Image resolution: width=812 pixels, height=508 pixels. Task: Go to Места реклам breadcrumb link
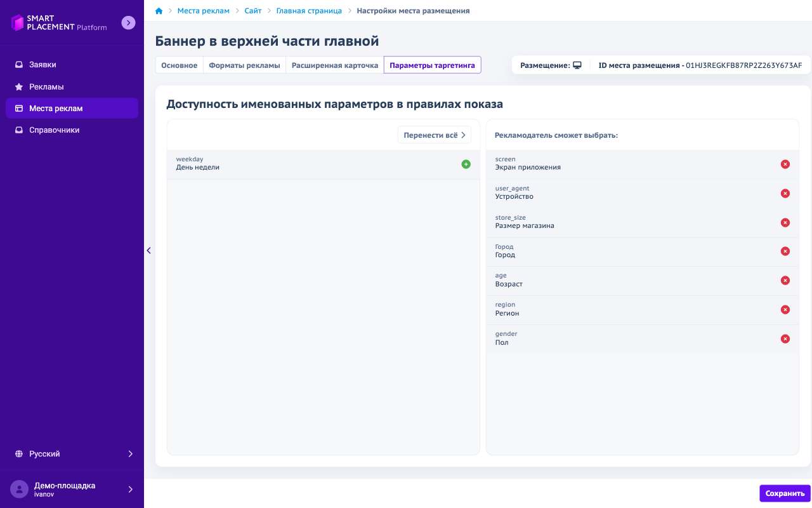point(204,11)
